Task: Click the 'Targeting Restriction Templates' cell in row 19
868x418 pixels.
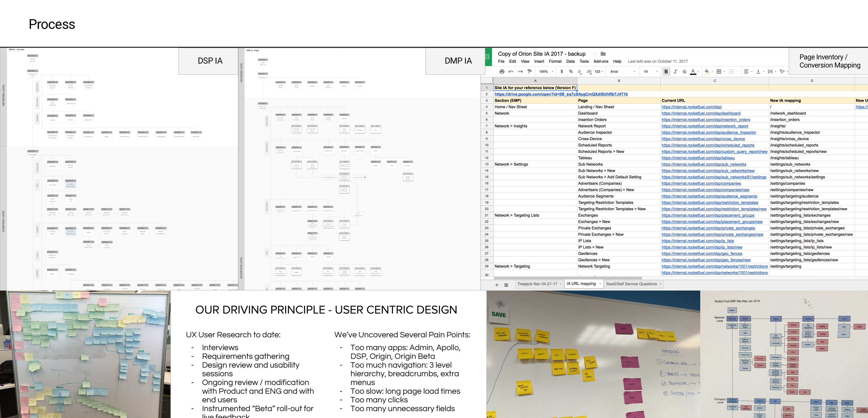Action: coord(619,203)
